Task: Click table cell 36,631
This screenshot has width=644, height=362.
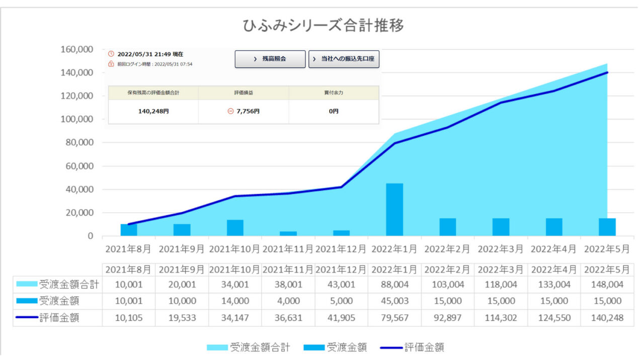Action: click(288, 318)
